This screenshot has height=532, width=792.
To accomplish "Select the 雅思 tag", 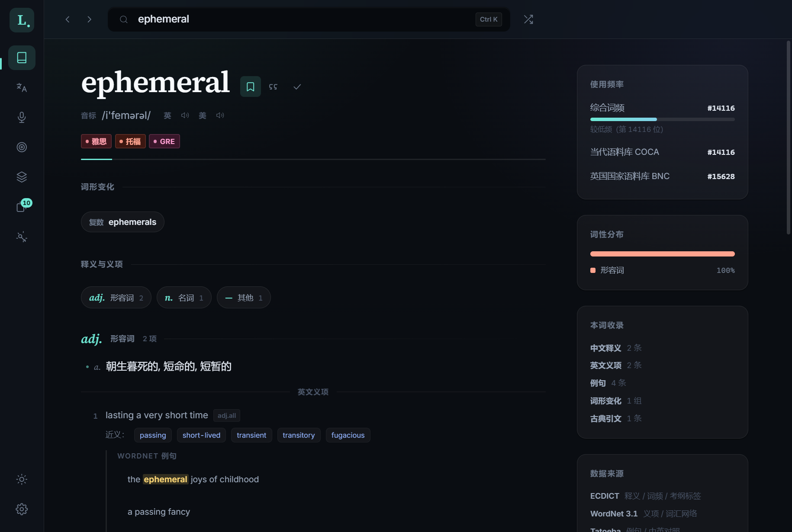I will [x=96, y=141].
